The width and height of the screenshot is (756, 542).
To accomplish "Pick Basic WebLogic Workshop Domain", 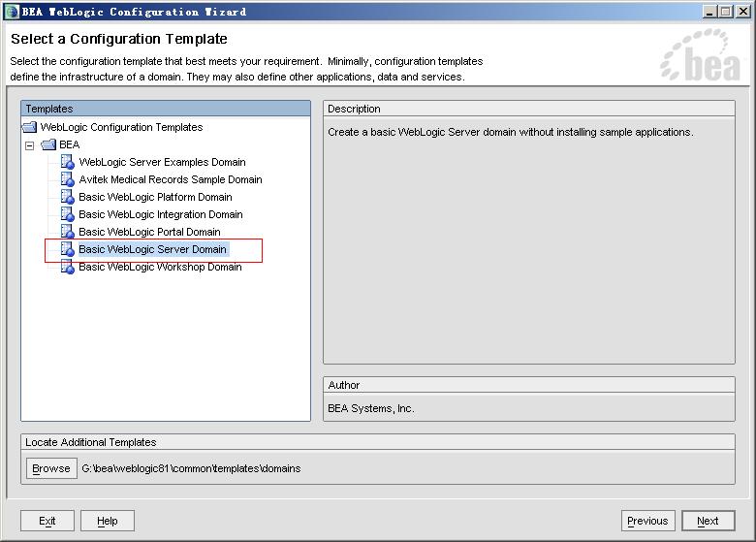I will pos(160,267).
